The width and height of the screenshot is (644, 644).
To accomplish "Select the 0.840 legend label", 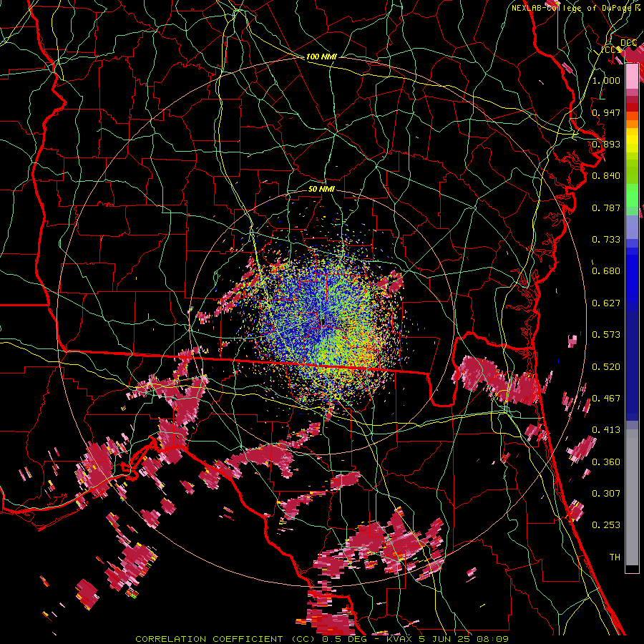I will tap(606, 176).
